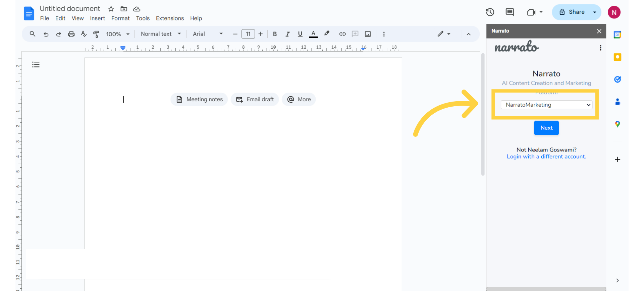The image size is (644, 291).
Task: Decrease the font size
Action: (235, 34)
